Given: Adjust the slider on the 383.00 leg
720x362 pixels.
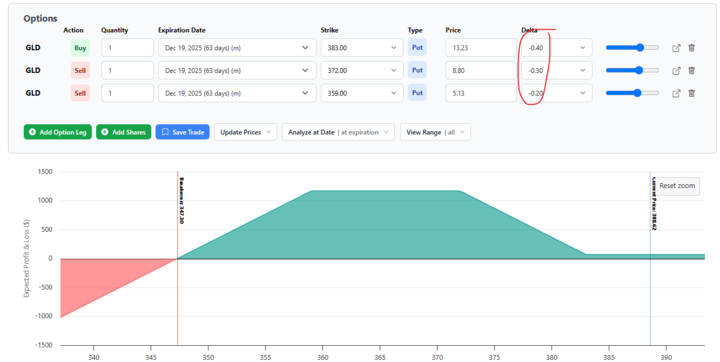Looking at the screenshot, I should pos(632,47).
